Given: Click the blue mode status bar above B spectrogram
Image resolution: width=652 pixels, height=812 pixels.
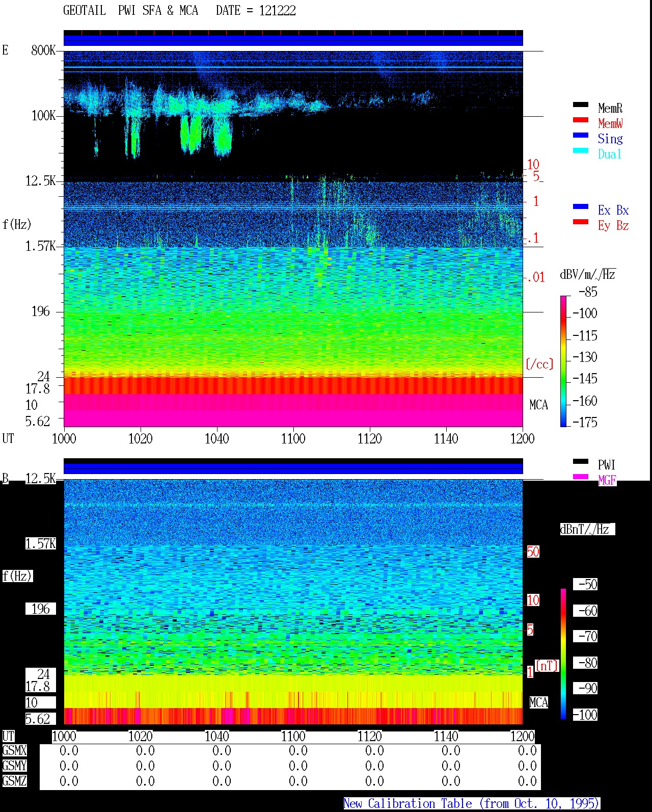Looking at the screenshot, I should (x=293, y=468).
